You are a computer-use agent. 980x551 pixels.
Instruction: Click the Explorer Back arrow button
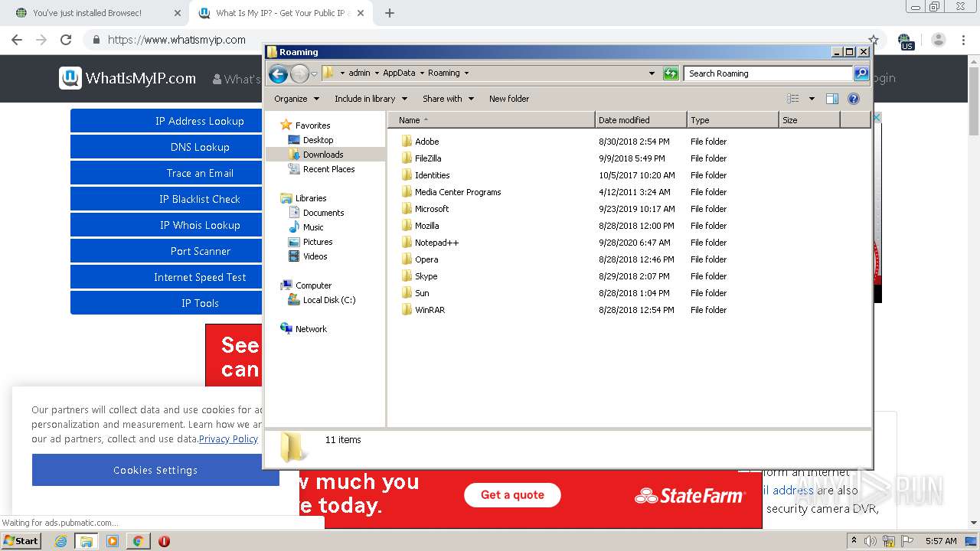pos(278,73)
